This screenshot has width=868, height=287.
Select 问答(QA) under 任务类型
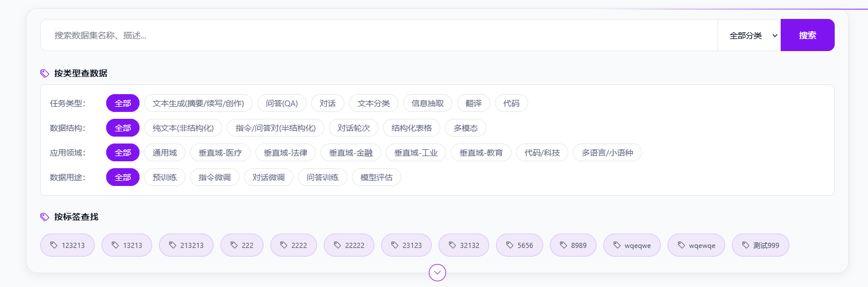click(282, 103)
